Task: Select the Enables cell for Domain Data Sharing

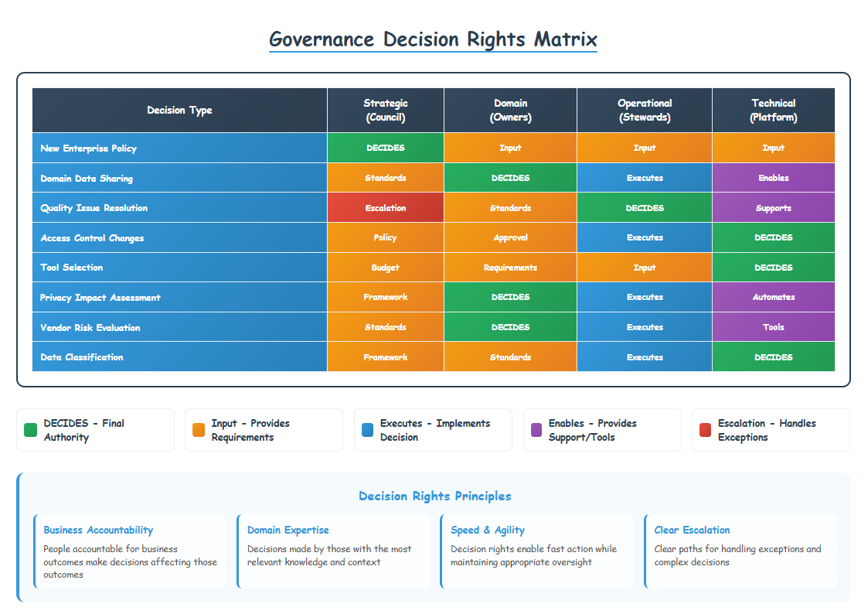Action: pyautogui.click(x=774, y=177)
